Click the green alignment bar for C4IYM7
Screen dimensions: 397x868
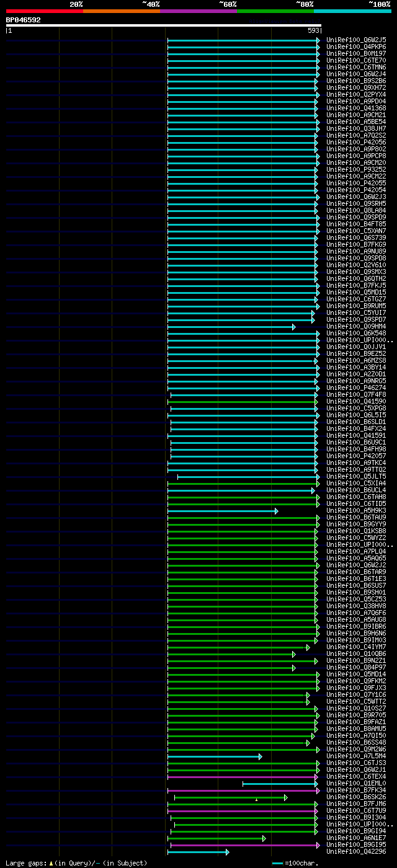tap(238, 647)
